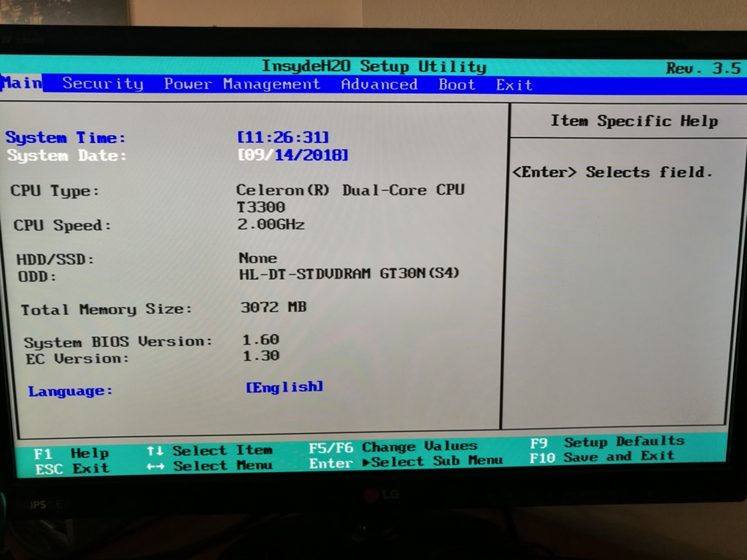Click the HL-DT-STDVDRAM GT30N drive name

pyautogui.click(x=349, y=274)
